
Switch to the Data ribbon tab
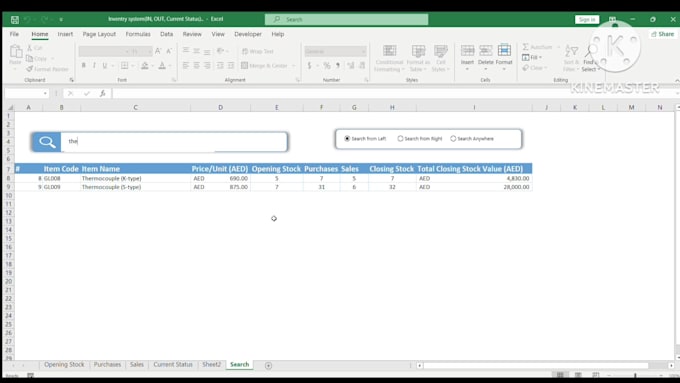(167, 34)
